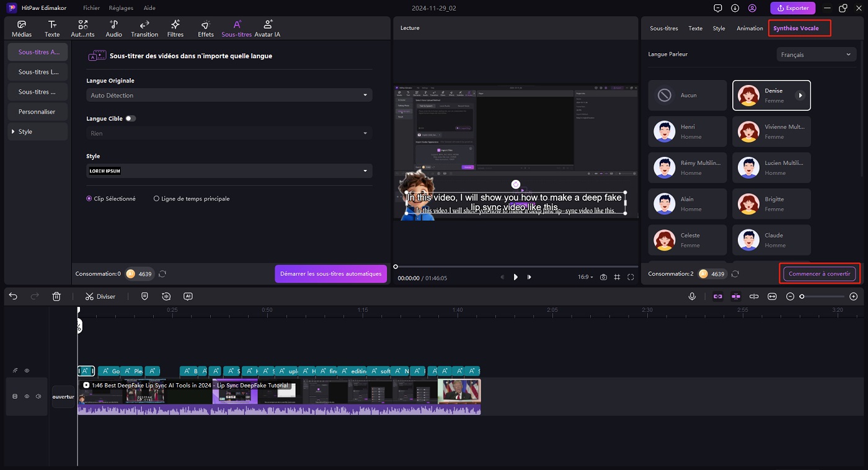
Task: Click the timeline zoom slider handle
Action: tap(802, 296)
